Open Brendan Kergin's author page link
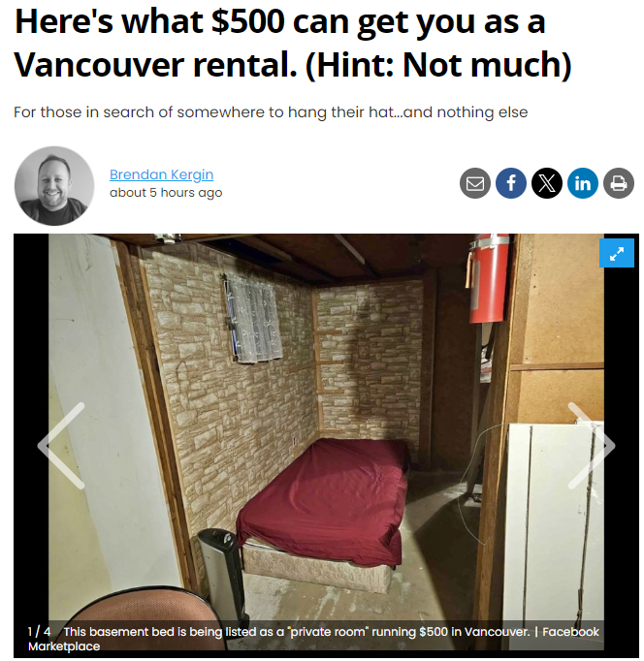Screen dimensions: 644x661 coord(162,174)
